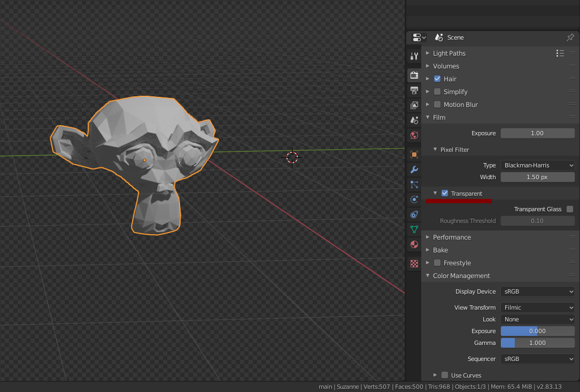Viewport: 580px width, 392px height.
Task: Expand the Hair panel arrow
Action: tap(428, 79)
